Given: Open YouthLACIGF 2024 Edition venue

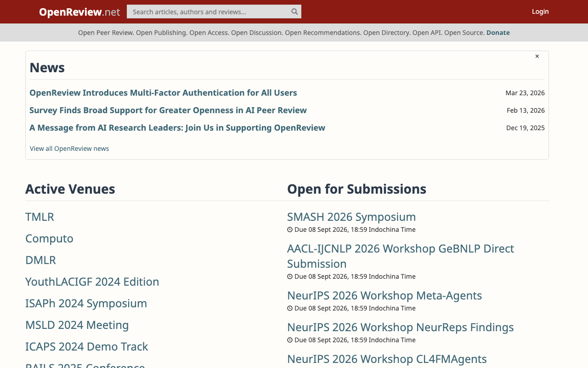Looking at the screenshot, I should coord(92,282).
